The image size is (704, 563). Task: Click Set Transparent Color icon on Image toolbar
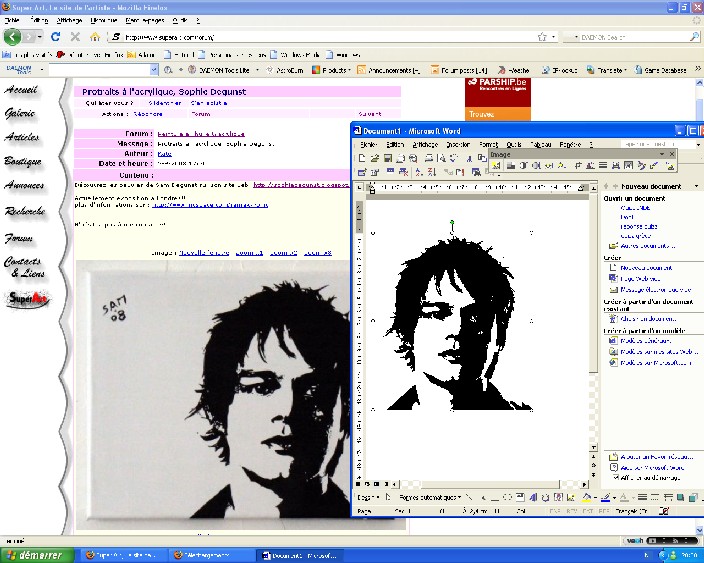(654, 166)
